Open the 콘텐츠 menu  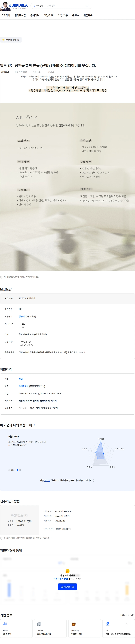coord(76,16)
